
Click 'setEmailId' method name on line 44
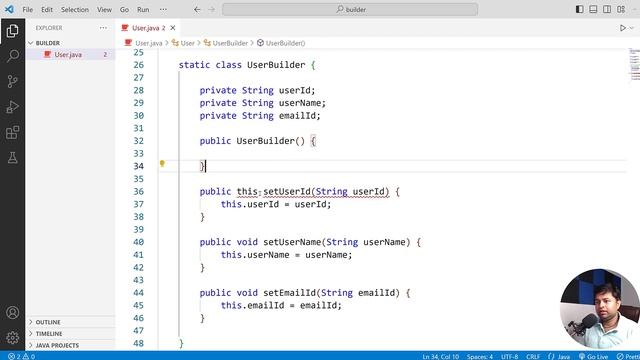[289, 293]
